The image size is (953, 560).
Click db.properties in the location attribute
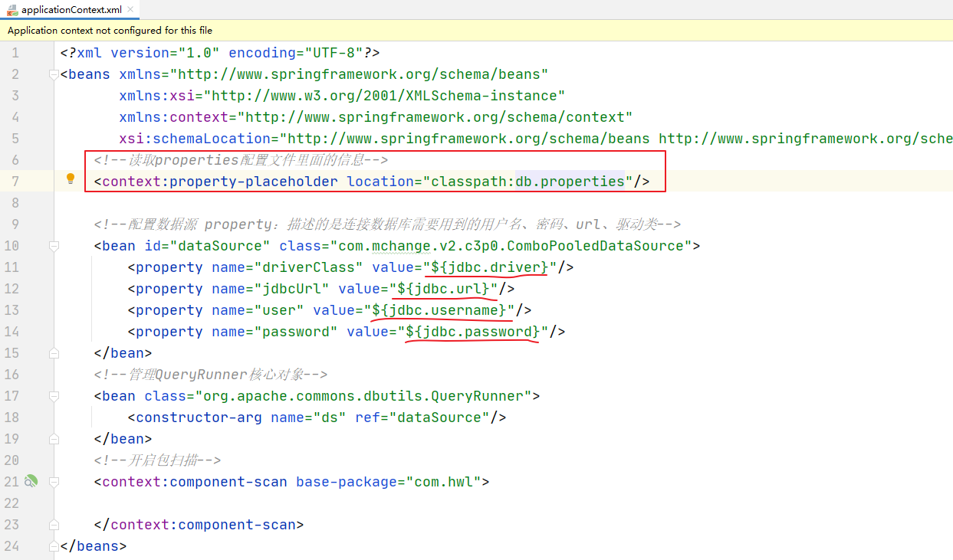pos(570,182)
